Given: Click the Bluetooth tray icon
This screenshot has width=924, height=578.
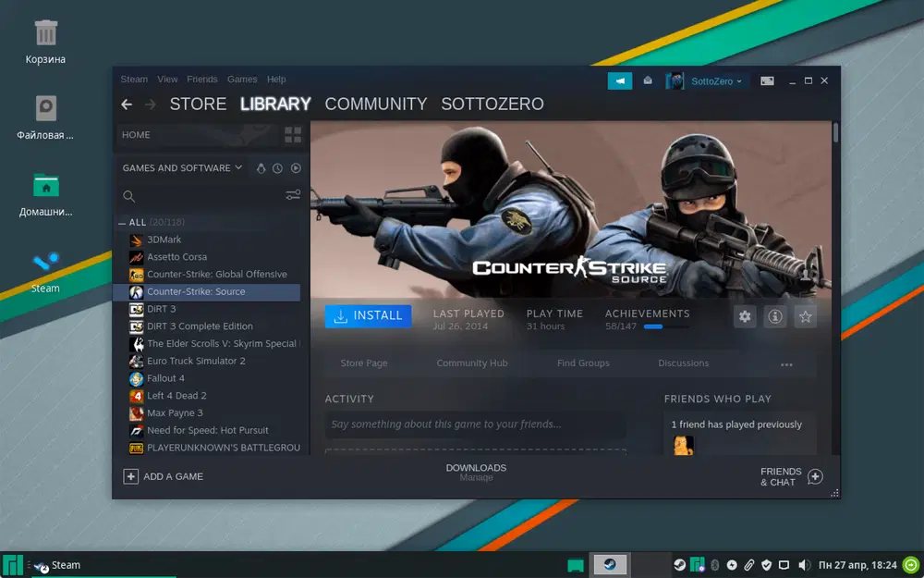Looking at the screenshot, I should (715, 565).
